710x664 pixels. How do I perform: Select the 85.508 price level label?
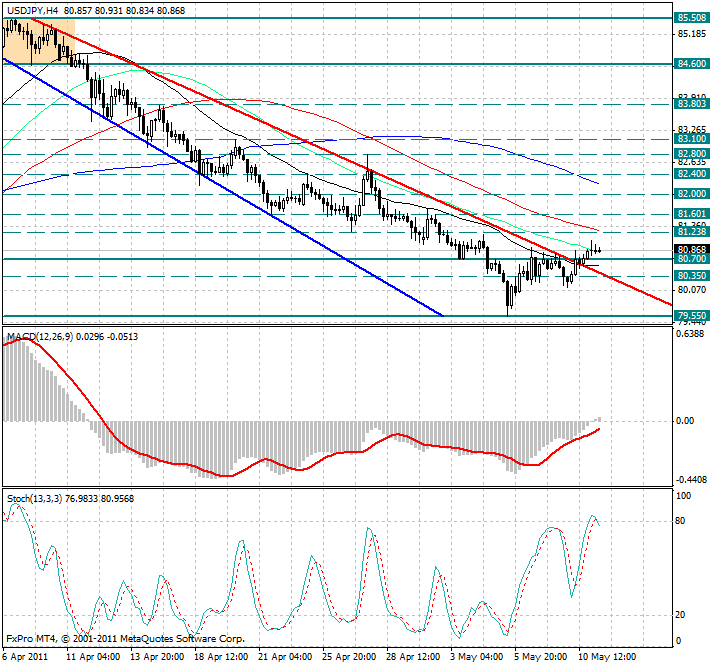692,18
